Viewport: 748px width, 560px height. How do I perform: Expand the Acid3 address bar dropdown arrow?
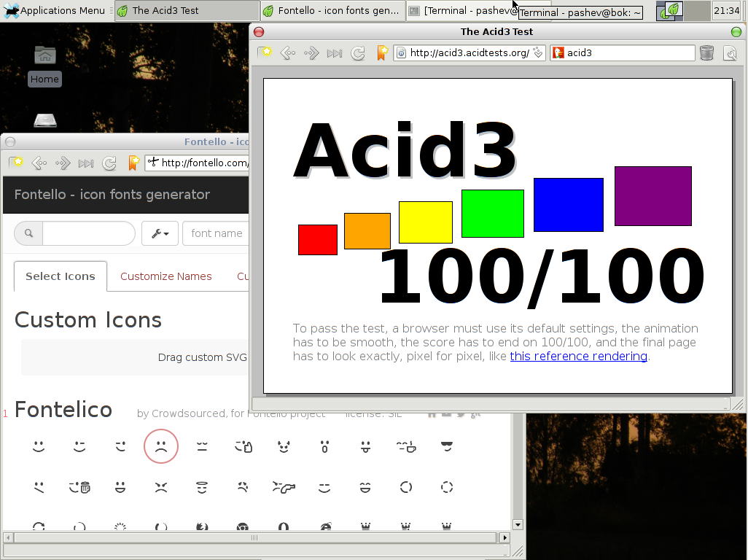click(537, 53)
